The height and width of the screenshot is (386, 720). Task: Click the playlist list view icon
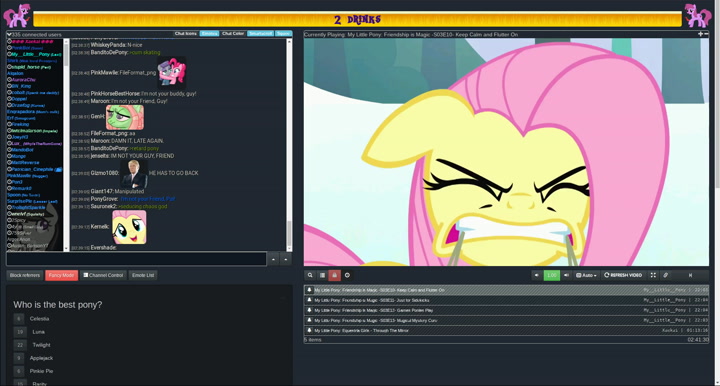[322, 275]
